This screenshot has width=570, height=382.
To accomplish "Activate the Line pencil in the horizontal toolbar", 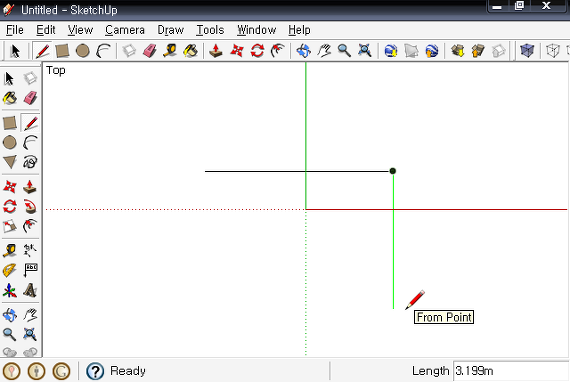I will click(42, 51).
